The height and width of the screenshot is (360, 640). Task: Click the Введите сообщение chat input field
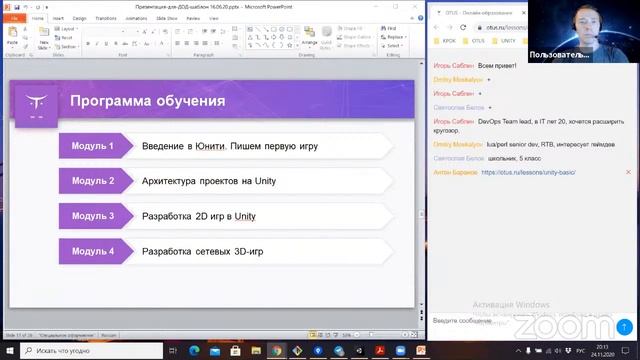pyautogui.click(x=522, y=321)
